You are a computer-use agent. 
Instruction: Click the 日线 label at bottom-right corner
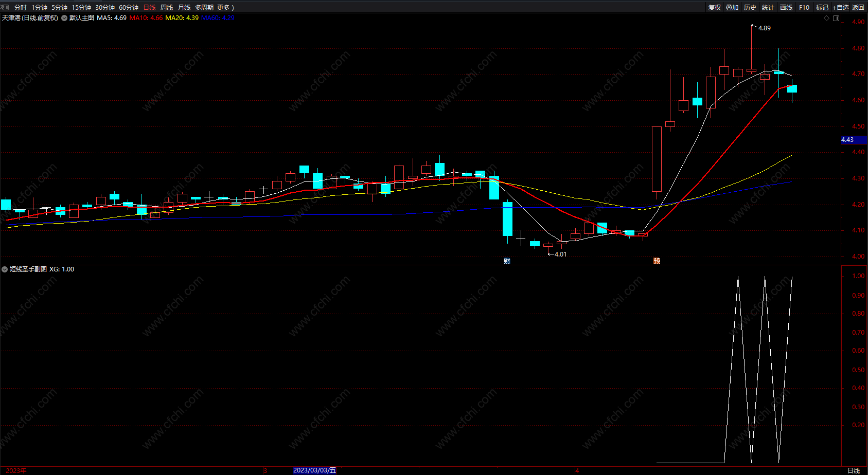click(854, 470)
